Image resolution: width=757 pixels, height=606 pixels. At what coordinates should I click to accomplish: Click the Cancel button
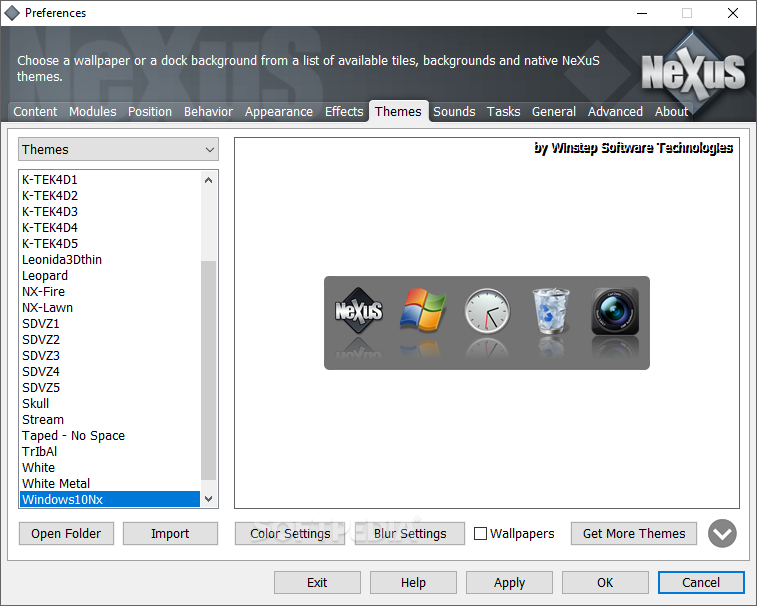point(701,583)
